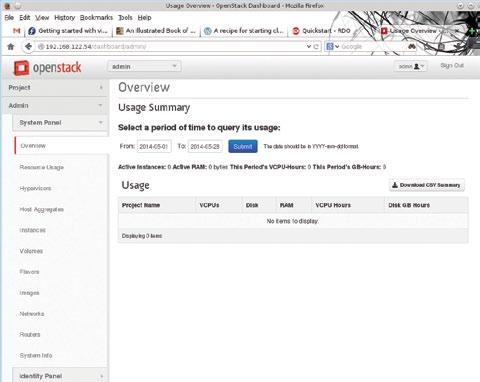The image size is (480, 382).
Task: Submit the usage date query
Action: coord(243,146)
